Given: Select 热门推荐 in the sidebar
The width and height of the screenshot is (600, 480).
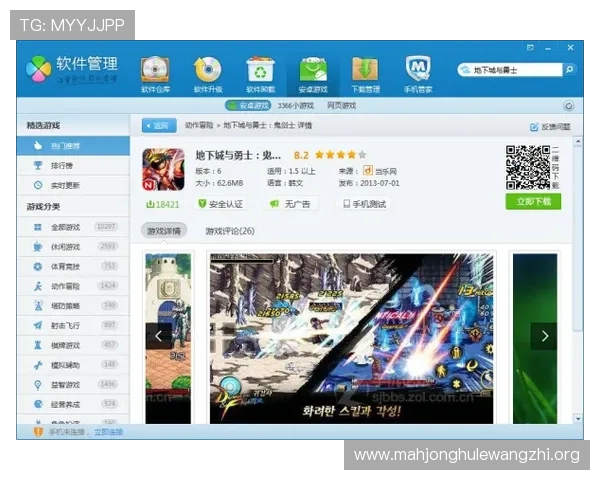Looking at the screenshot, I should pos(73,146).
